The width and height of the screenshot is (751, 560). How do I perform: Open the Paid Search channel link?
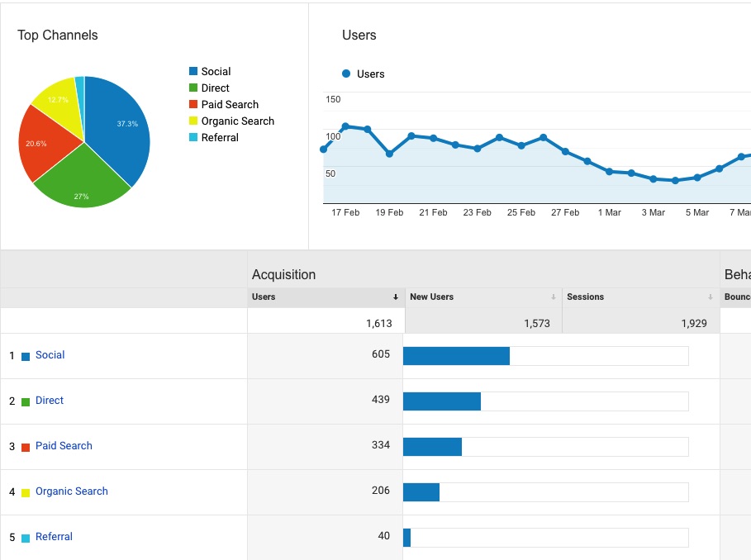64,446
